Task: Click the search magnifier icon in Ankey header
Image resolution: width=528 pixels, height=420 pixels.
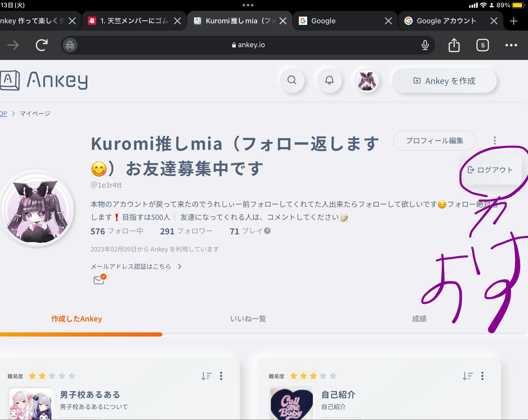Action: [292, 80]
